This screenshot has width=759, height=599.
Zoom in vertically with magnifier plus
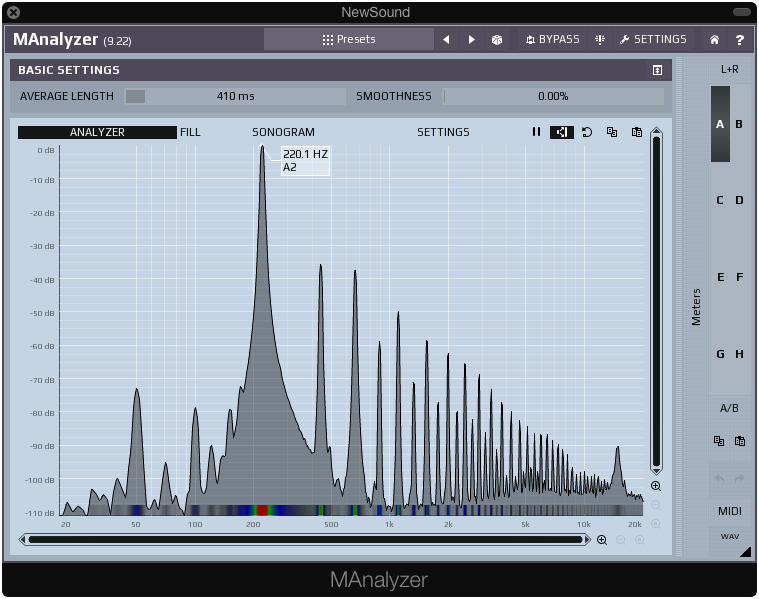[656, 486]
